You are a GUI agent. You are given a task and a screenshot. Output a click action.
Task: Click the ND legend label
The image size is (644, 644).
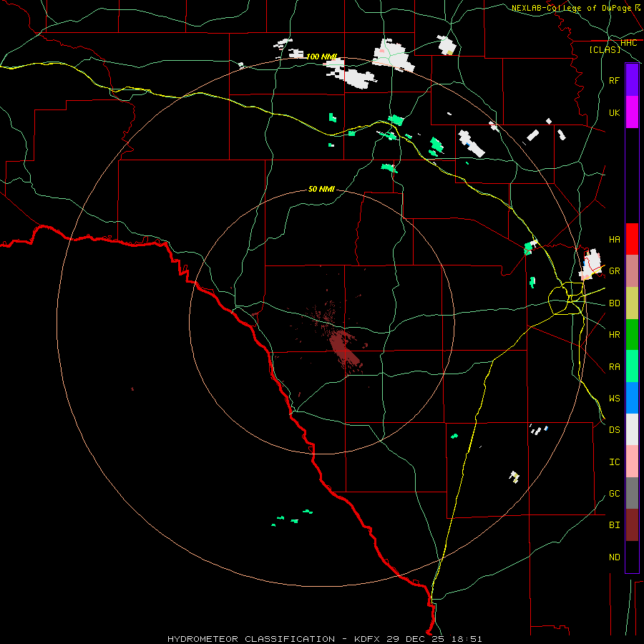pyautogui.click(x=614, y=557)
